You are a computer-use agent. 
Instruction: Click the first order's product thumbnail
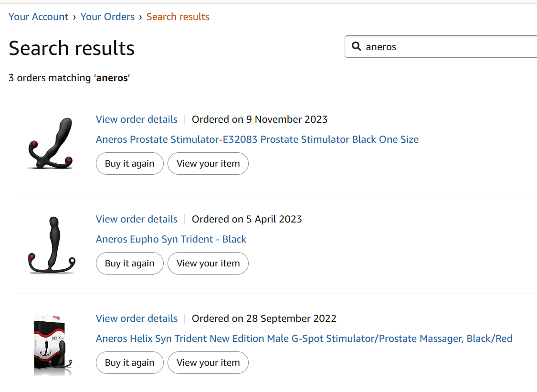coord(51,143)
